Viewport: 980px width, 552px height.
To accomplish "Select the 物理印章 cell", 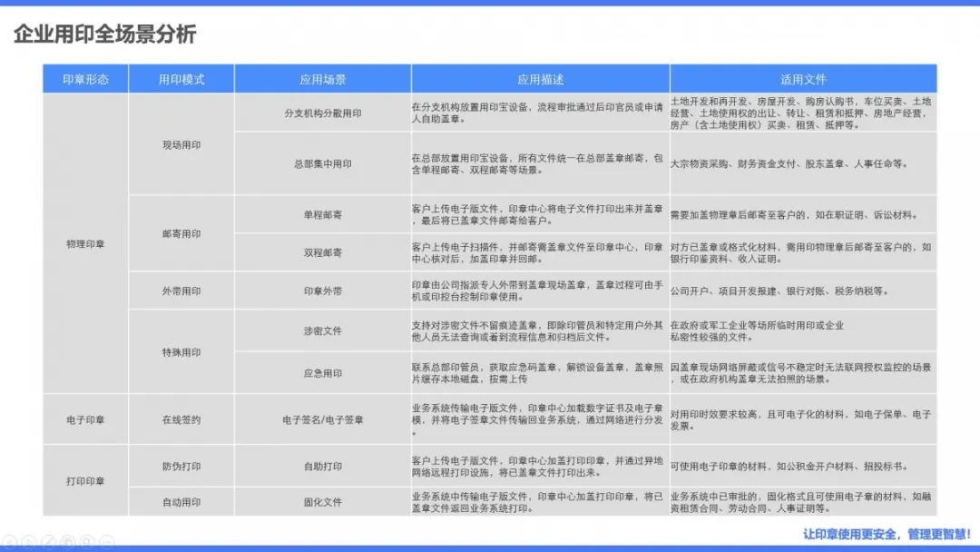I will coord(85,243).
